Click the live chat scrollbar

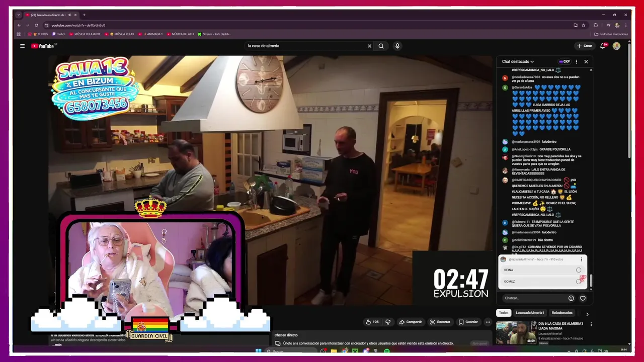(591, 281)
